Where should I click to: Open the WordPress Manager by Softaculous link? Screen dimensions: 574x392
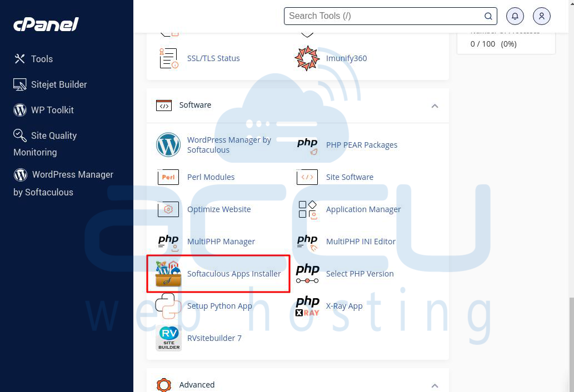coord(229,145)
